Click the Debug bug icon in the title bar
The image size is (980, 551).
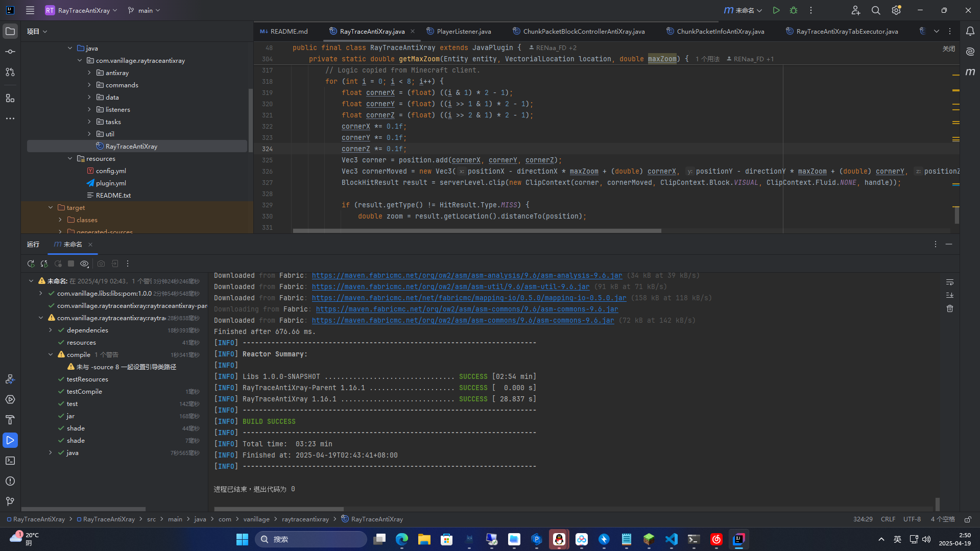coord(793,10)
